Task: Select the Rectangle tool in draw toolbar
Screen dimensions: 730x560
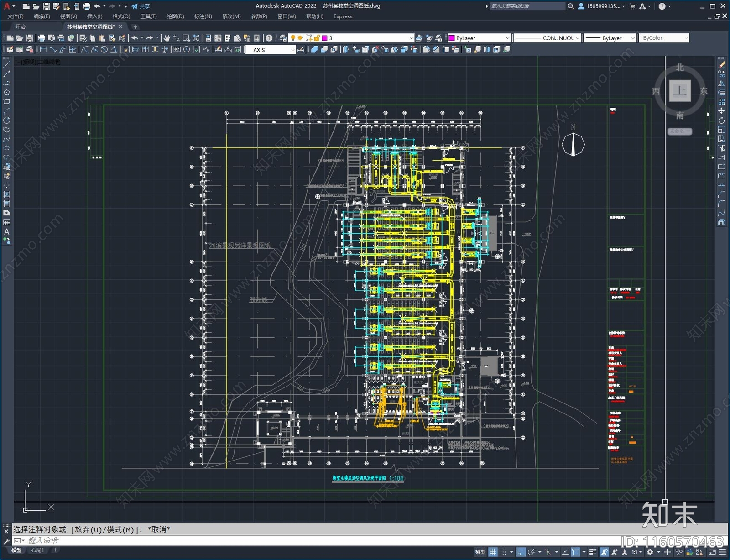Action: tap(7, 102)
